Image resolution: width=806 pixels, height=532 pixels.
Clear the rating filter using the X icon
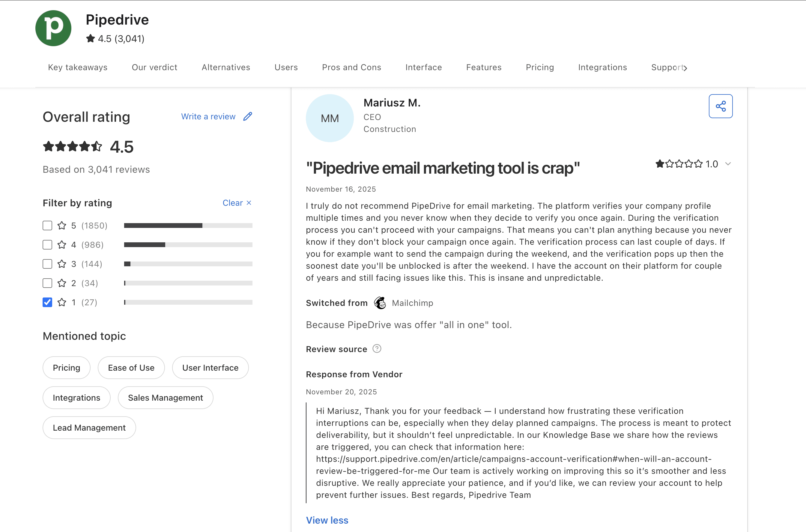pos(249,202)
